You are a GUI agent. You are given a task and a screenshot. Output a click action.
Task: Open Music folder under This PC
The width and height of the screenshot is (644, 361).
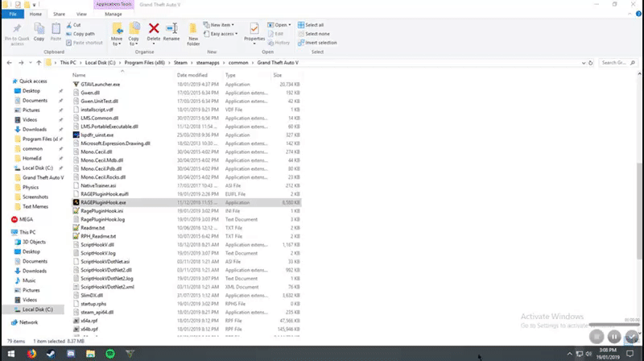(29, 280)
